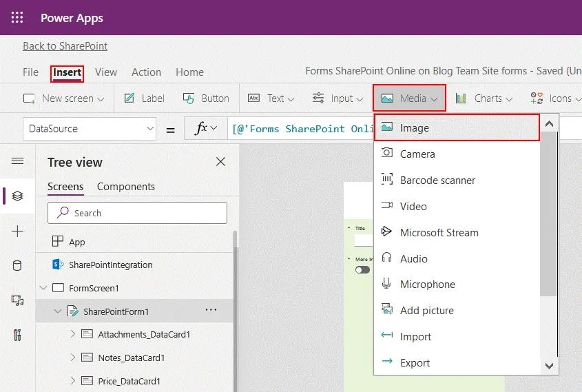This screenshot has height=392, width=582.
Task: Close the Tree view panel
Action: pyautogui.click(x=220, y=162)
